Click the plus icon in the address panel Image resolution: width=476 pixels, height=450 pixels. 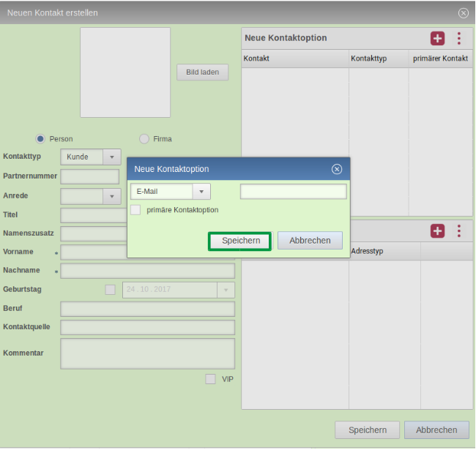pyautogui.click(x=437, y=231)
